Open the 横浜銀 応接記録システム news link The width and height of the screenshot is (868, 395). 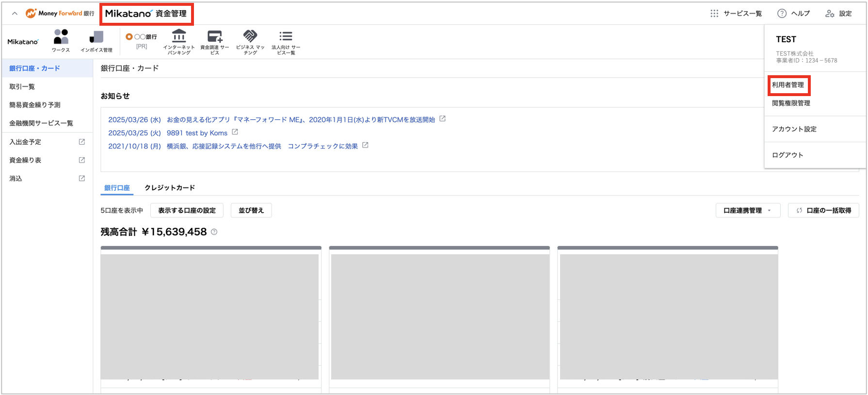click(262, 146)
